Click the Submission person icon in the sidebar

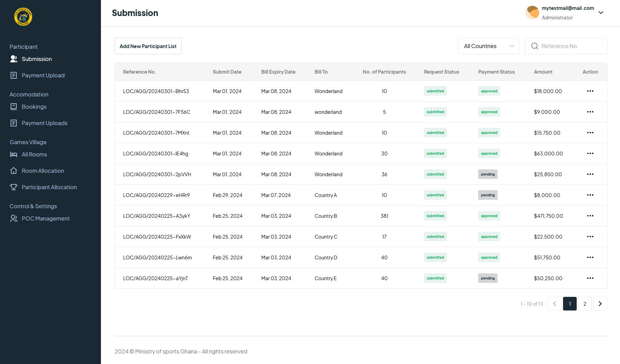[14, 59]
